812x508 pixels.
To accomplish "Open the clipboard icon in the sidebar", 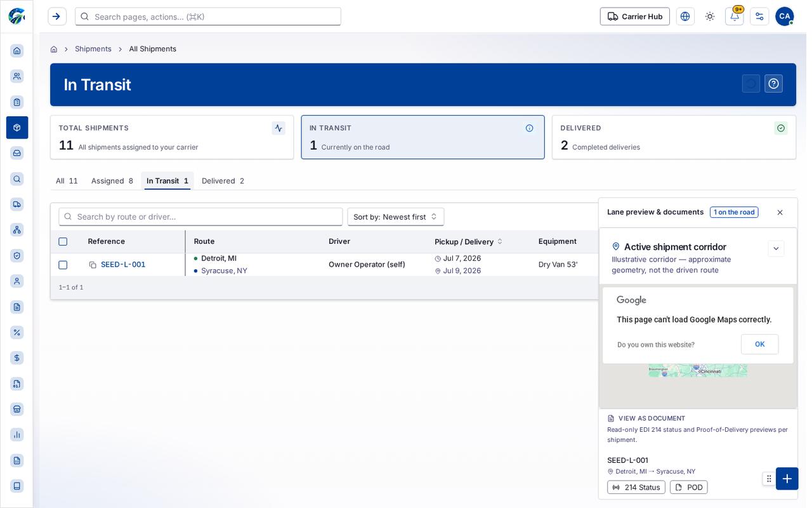I will click(17, 102).
